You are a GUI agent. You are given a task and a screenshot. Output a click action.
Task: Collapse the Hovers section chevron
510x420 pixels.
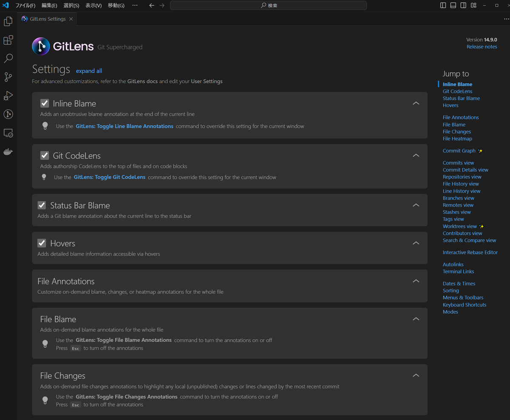click(x=416, y=243)
